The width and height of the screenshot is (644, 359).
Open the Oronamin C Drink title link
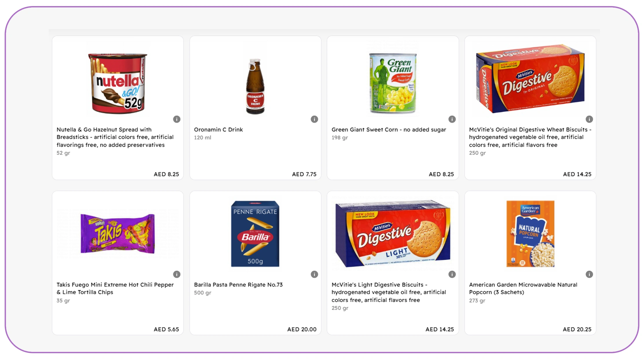point(218,129)
